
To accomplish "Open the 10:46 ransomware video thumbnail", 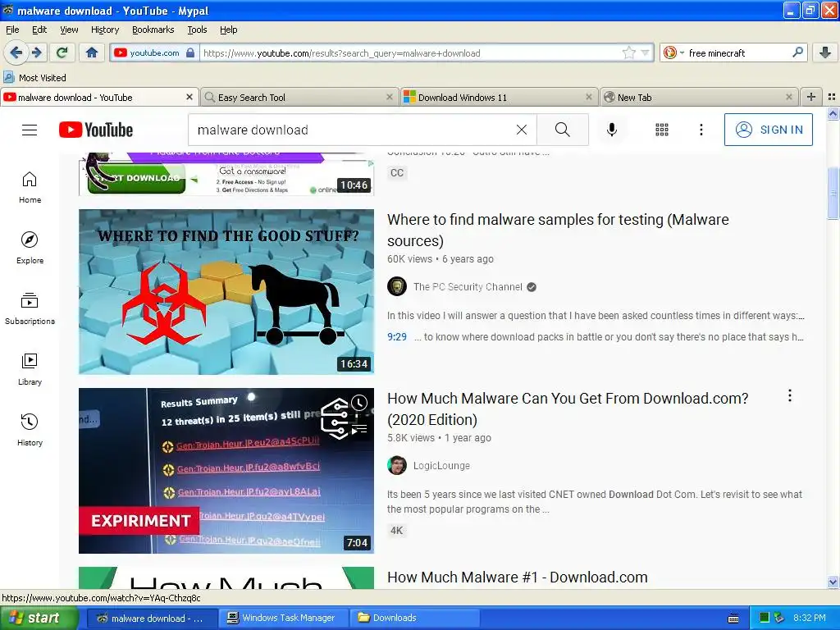I will pos(226,175).
